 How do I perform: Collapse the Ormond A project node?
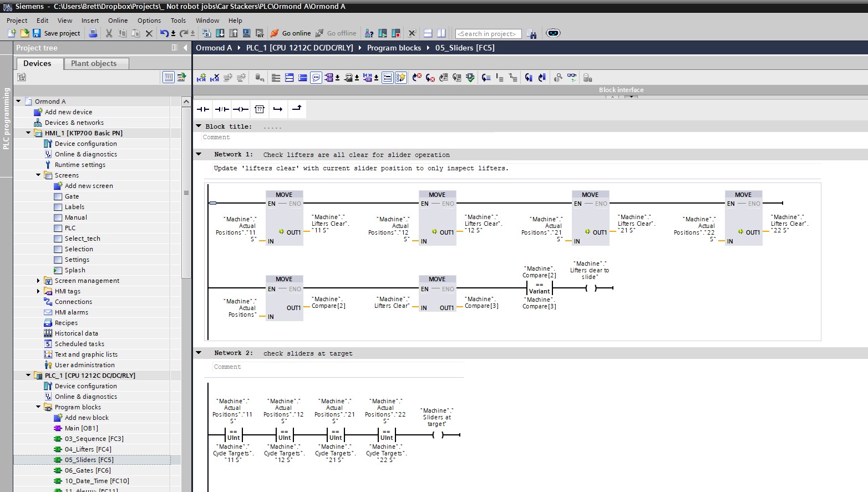pyautogui.click(x=18, y=102)
